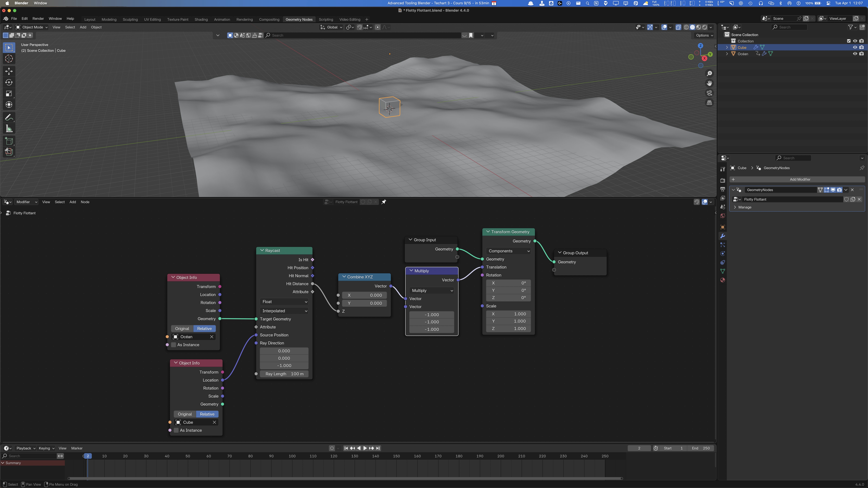Screen dimensions: 868x488
Task: Pick the Annotate pencil tool
Action: pos(9,117)
